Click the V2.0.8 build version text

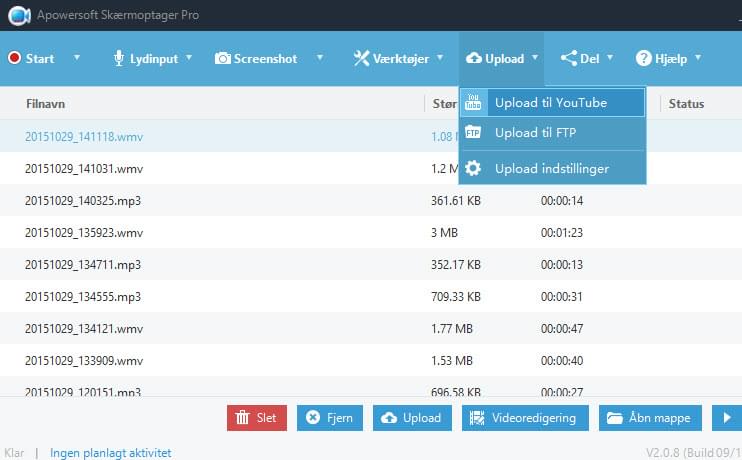point(694,453)
